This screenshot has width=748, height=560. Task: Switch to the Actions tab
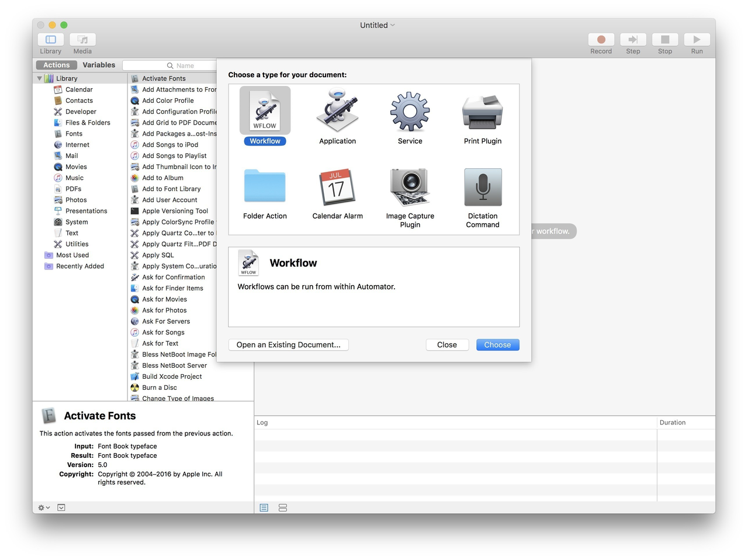[x=56, y=65]
